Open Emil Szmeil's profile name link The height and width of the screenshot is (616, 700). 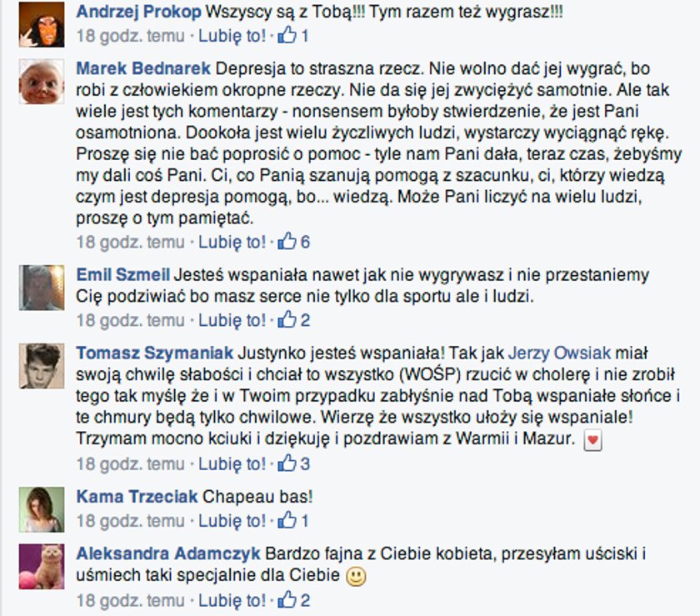click(122, 274)
